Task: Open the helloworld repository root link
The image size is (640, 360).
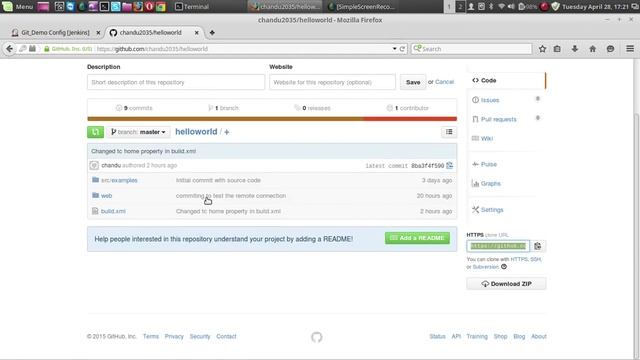Action: [196, 131]
